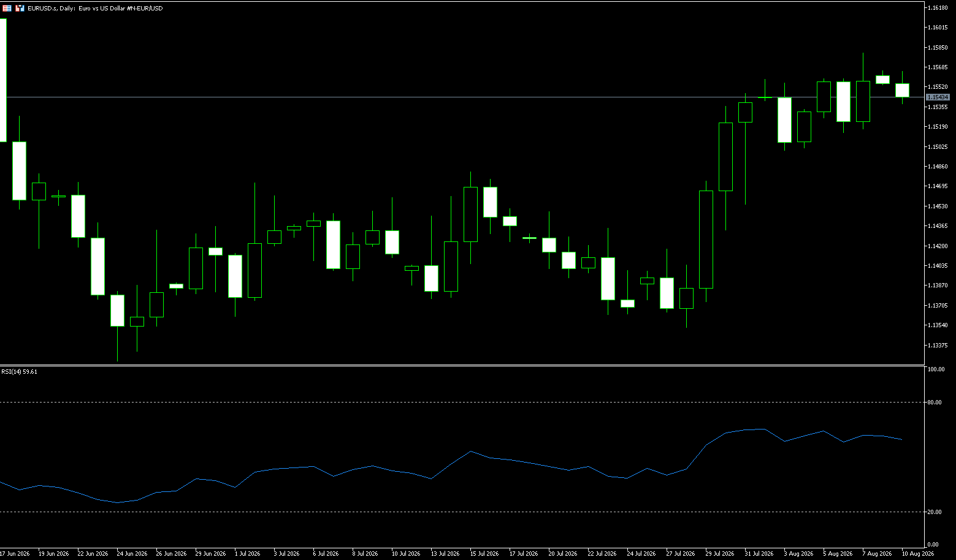Click the RSI scale value 0.00
Viewport: 956px width, 560px height.
click(933, 545)
